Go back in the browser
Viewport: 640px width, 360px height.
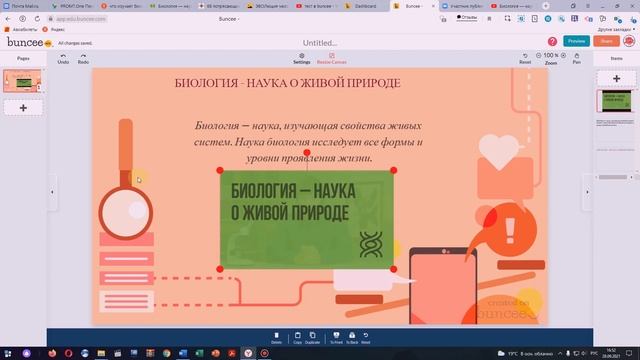click(x=8, y=19)
